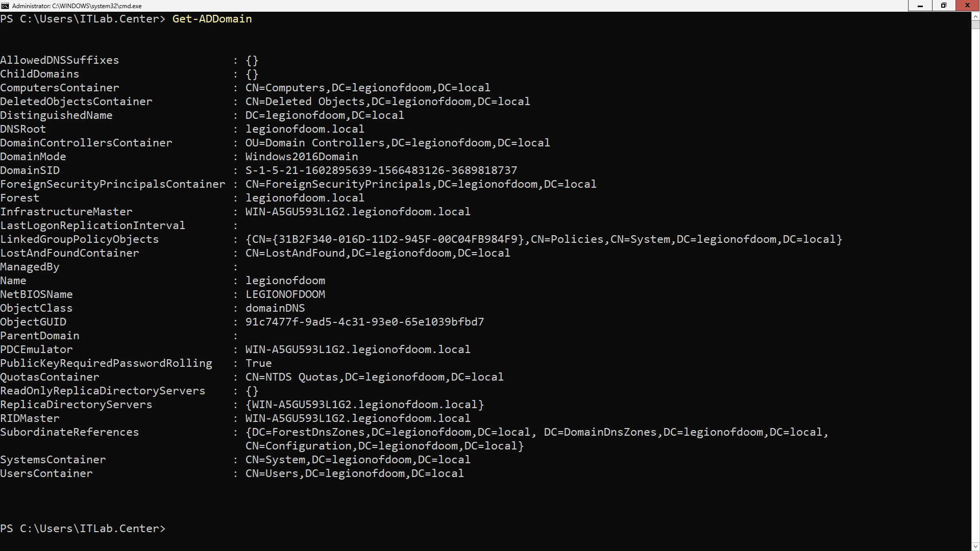Click the Windows2016Domain DomainMode value

[x=301, y=157]
